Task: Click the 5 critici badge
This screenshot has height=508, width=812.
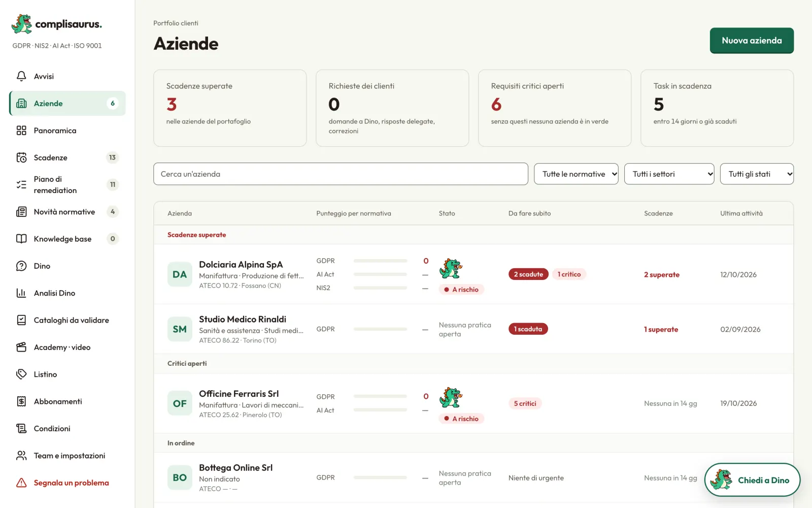Action: (x=525, y=403)
